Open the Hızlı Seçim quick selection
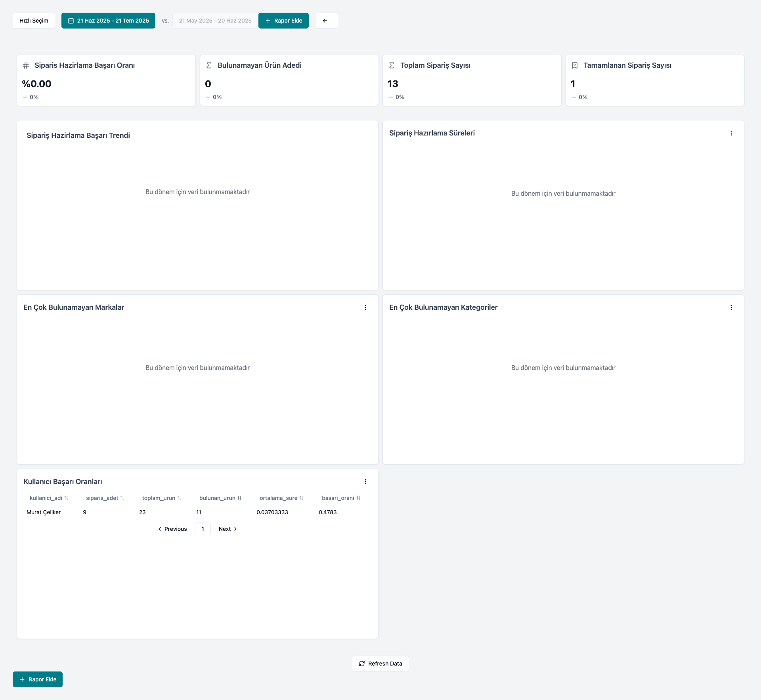Viewport: 761px width, 700px height. coord(34,21)
